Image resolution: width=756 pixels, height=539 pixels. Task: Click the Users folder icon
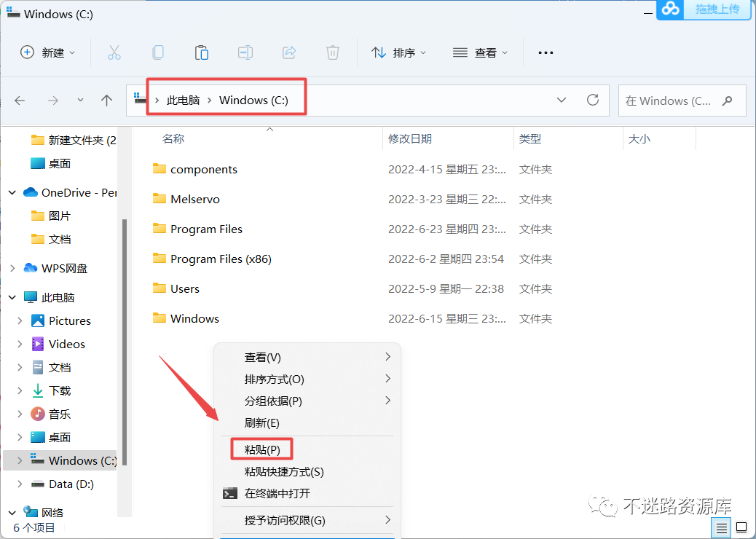(159, 288)
